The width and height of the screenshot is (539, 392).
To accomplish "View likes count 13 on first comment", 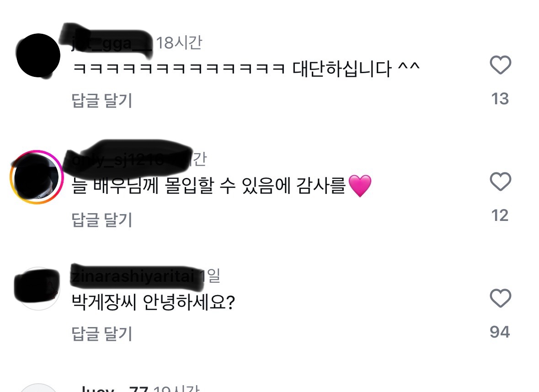I will [x=500, y=99].
